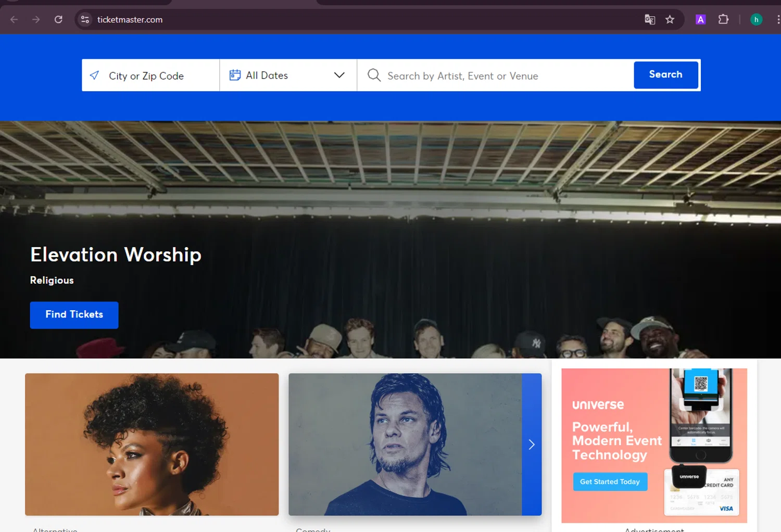Click the Religious category label
781x532 pixels.
pyautogui.click(x=52, y=281)
